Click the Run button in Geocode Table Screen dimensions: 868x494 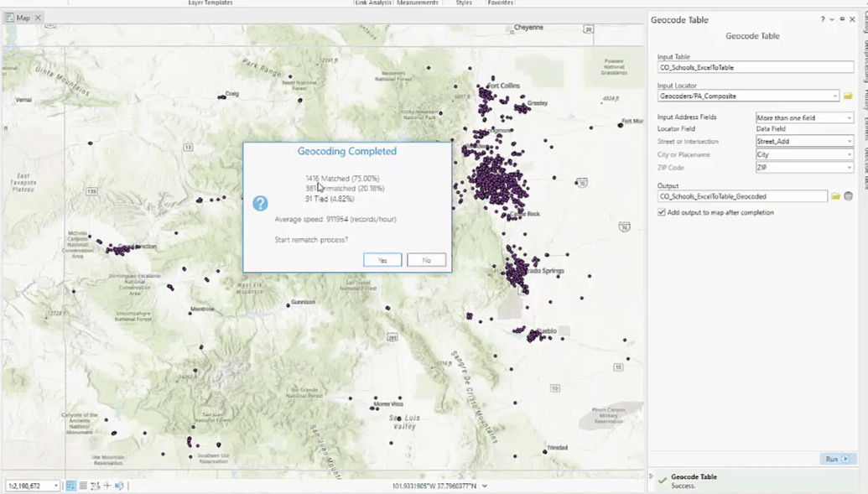pos(835,458)
